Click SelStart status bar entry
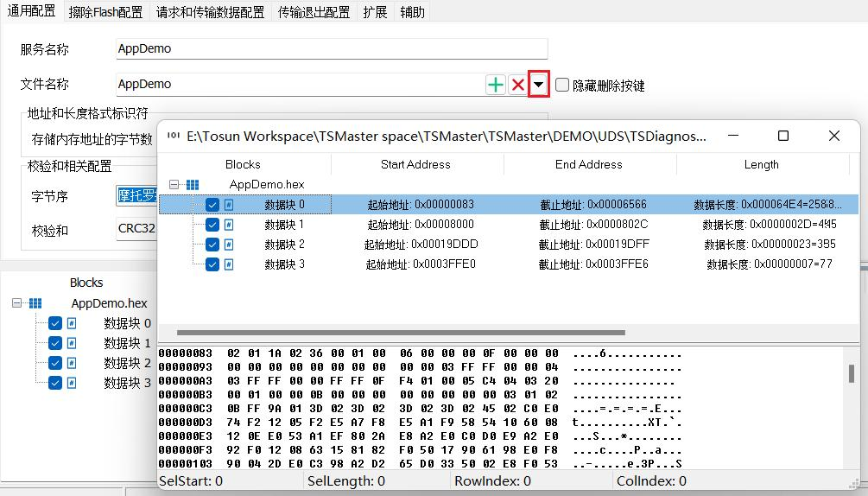 tap(191, 481)
